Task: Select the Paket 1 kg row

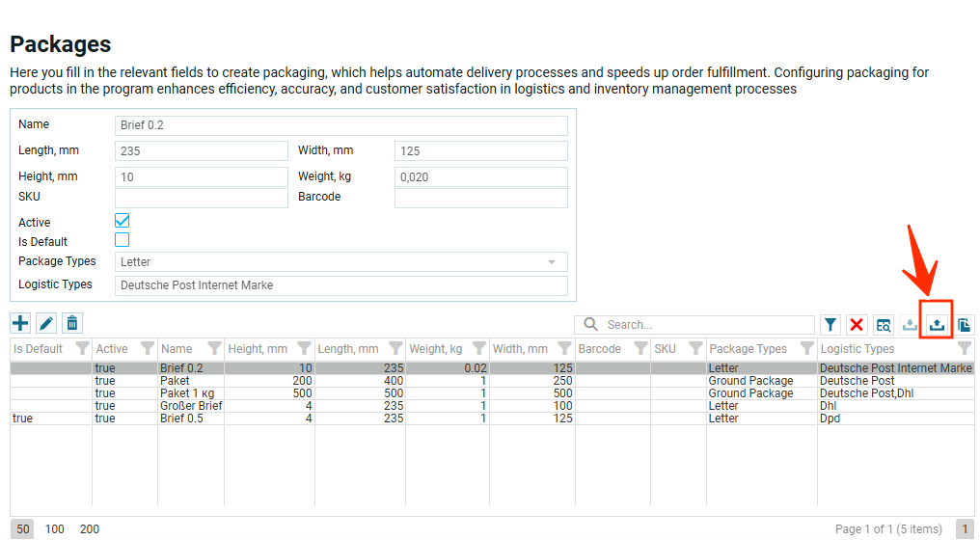Action: pyautogui.click(x=188, y=393)
